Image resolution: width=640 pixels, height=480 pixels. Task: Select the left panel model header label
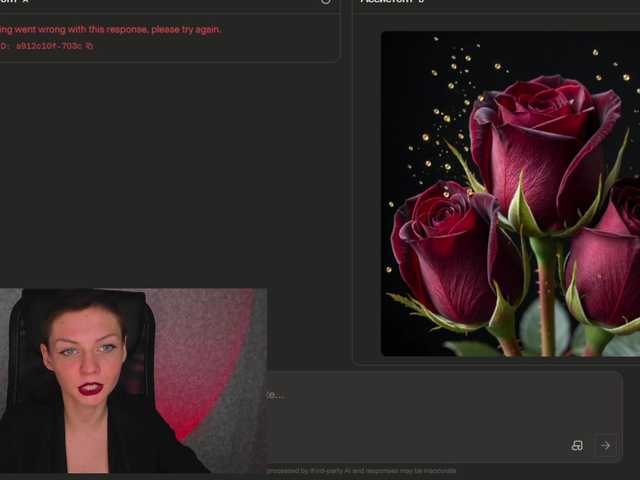coord(14,2)
